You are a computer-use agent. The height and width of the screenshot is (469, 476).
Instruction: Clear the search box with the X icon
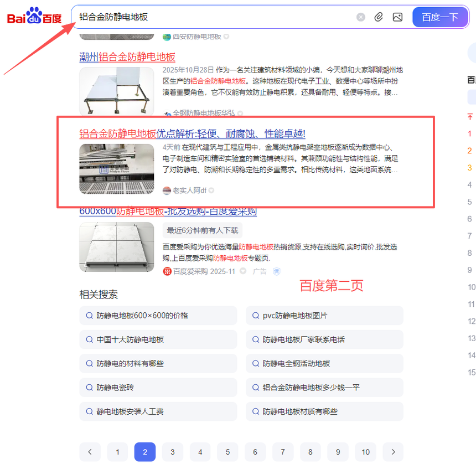(x=361, y=17)
